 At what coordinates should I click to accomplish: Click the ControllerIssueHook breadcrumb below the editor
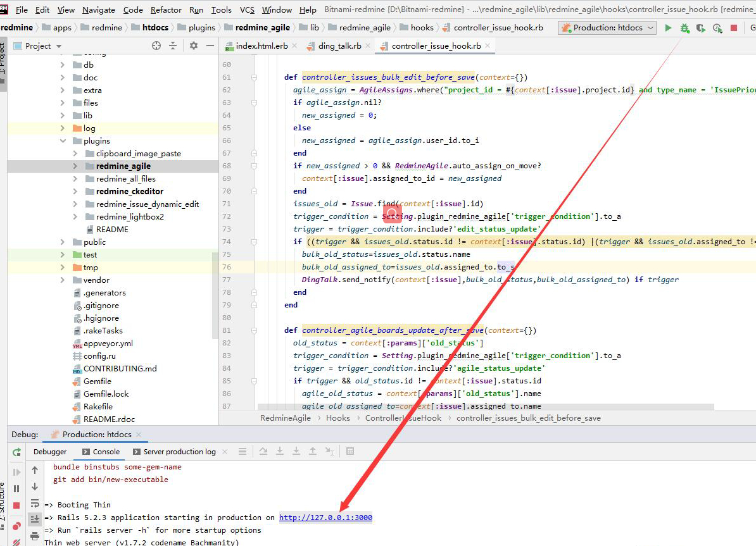(403, 418)
